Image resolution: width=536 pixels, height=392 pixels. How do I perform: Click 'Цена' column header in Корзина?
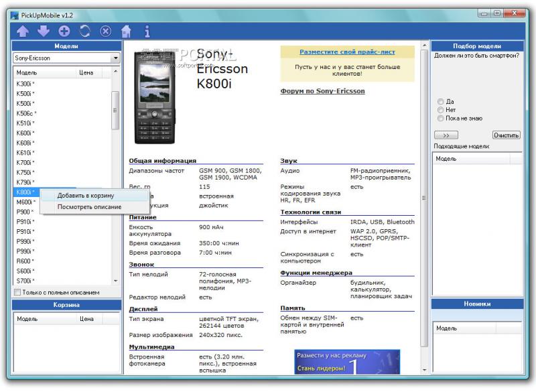coord(90,319)
